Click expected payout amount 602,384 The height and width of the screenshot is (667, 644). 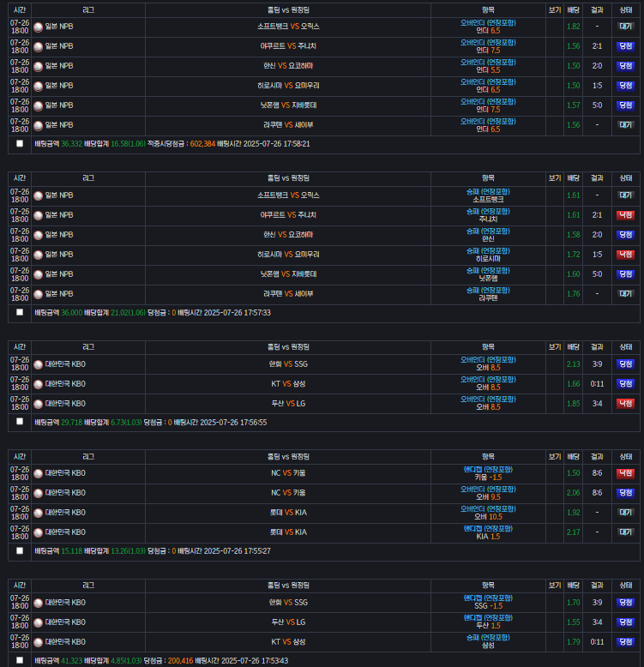click(202, 144)
